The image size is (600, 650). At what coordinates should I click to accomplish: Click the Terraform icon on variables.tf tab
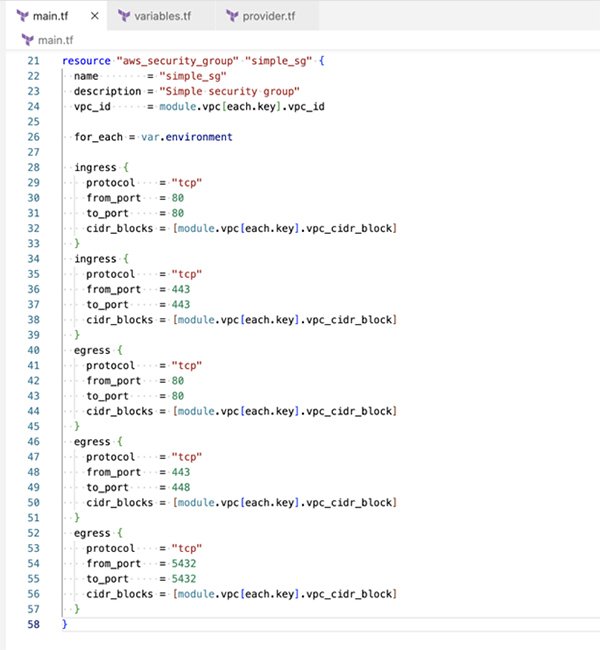(x=125, y=16)
